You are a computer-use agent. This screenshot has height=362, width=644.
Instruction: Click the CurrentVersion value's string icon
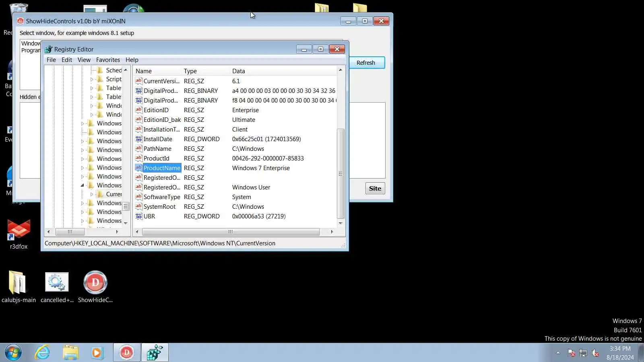pos(139,81)
